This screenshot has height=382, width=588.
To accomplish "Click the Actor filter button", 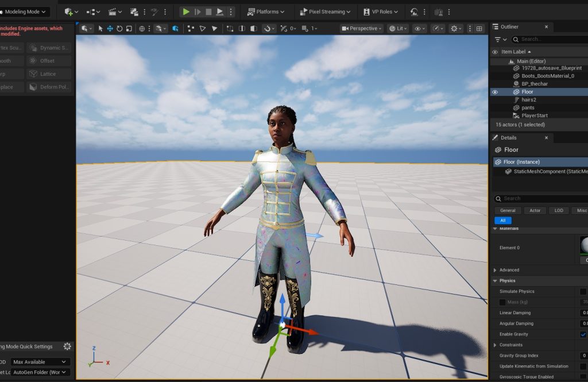I will coord(535,210).
